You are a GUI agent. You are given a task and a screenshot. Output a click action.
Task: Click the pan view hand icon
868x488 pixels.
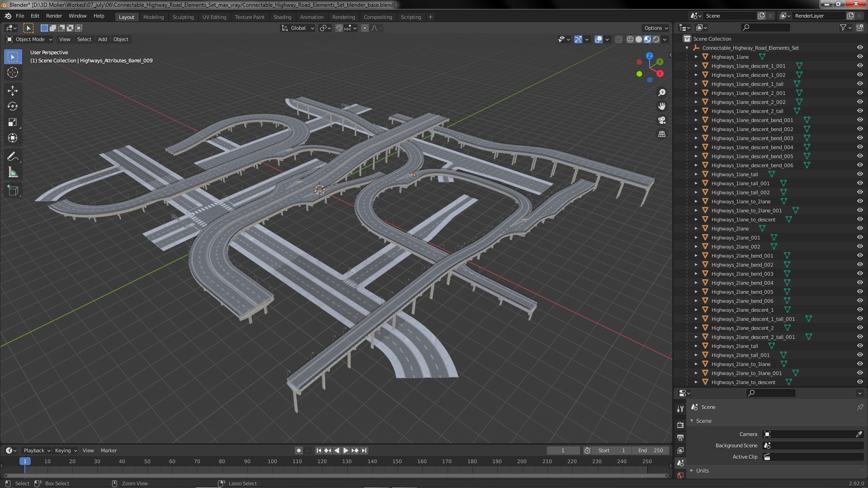click(662, 106)
